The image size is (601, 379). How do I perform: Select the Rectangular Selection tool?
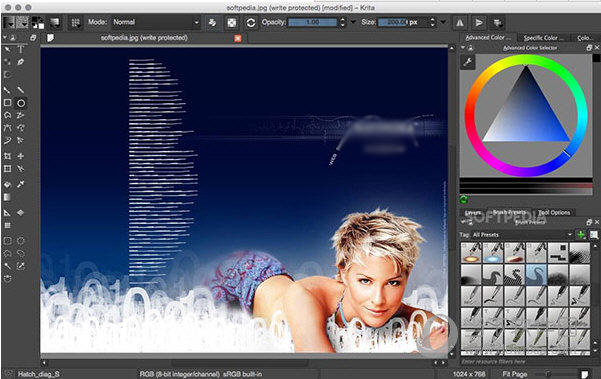coord(7,241)
